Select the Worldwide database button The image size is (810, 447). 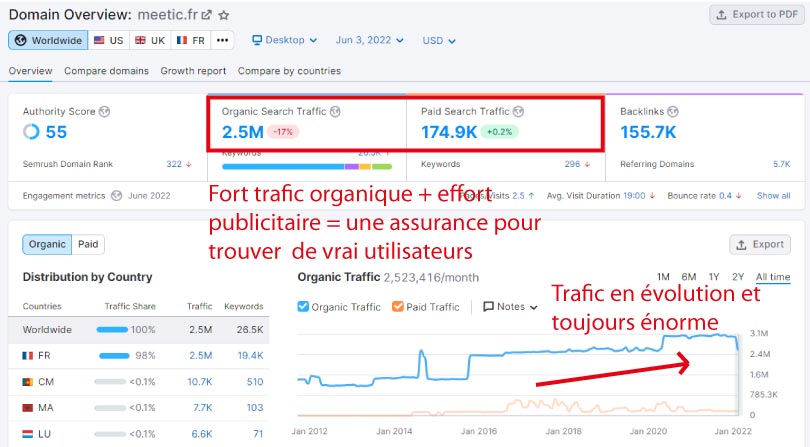[x=48, y=40]
